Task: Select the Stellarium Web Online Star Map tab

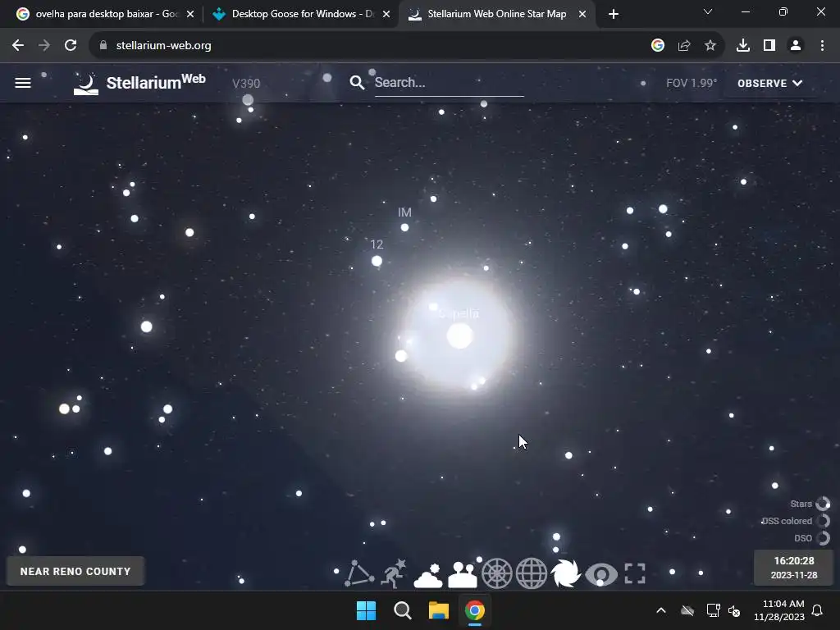Action: coord(496,14)
